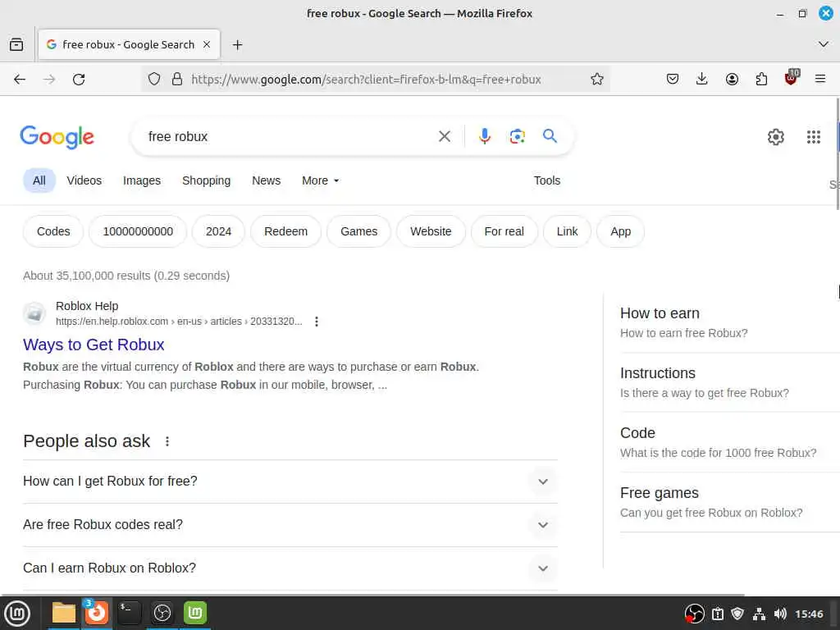The height and width of the screenshot is (630, 840).
Task: Show tracking protection shield info
Action: coord(154,80)
